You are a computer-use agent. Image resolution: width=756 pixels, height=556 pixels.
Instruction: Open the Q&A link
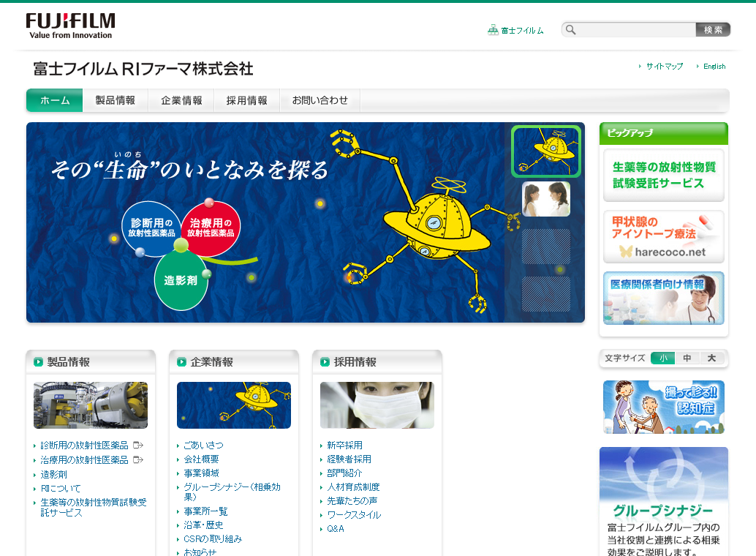coord(336,529)
